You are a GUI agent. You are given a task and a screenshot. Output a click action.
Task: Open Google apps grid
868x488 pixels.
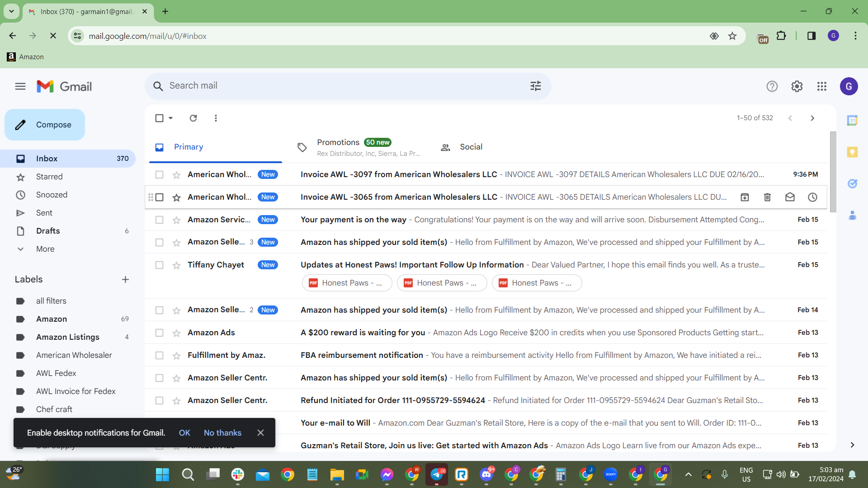point(822,86)
